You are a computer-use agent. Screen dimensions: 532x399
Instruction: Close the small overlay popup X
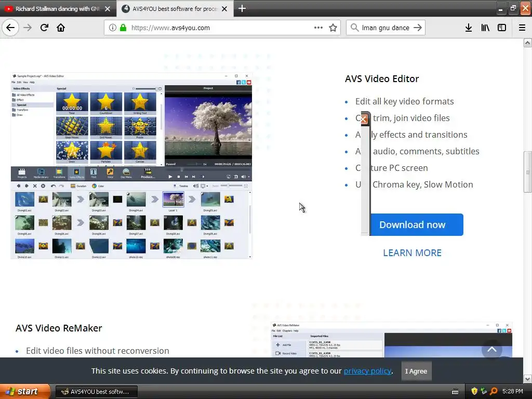point(363,119)
